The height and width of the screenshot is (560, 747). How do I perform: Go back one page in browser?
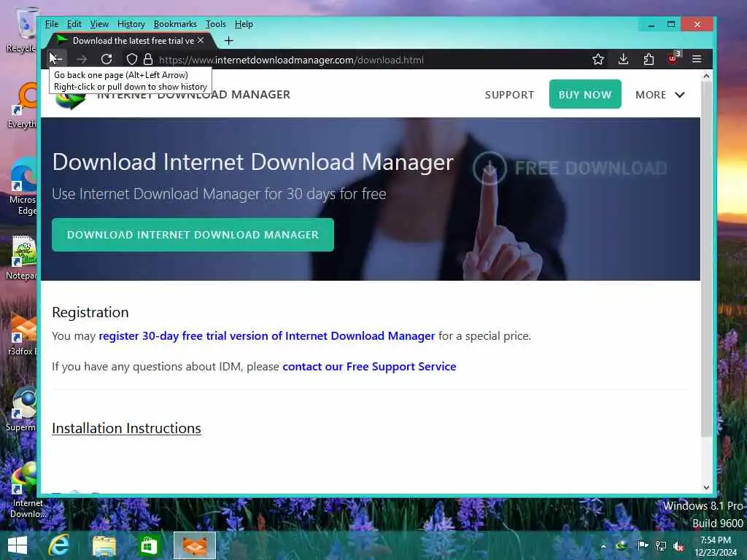[x=56, y=59]
